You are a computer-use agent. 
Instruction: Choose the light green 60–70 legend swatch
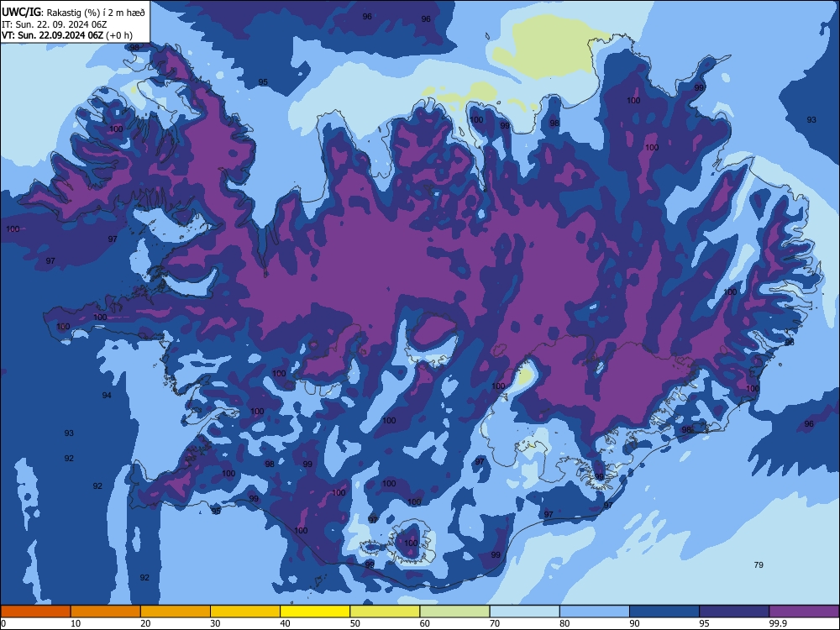[454, 612]
